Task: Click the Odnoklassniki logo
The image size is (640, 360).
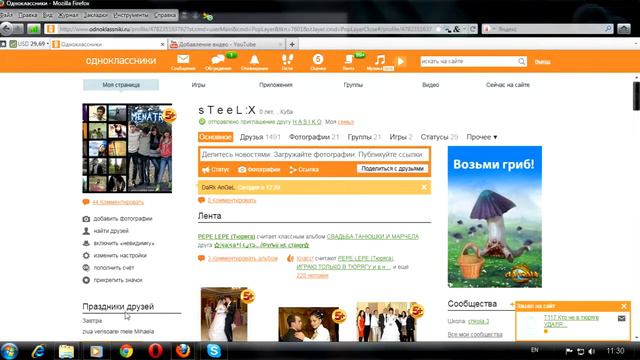Action: [x=121, y=60]
